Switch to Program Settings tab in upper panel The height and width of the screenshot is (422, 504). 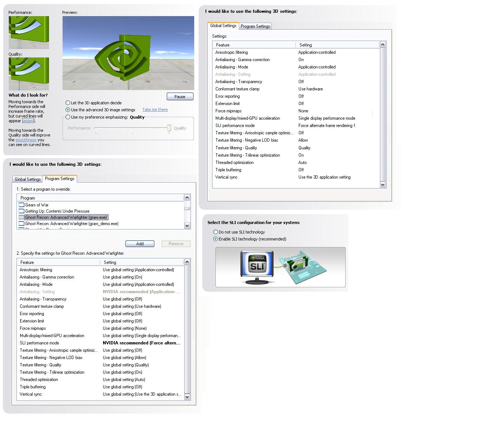(x=255, y=26)
